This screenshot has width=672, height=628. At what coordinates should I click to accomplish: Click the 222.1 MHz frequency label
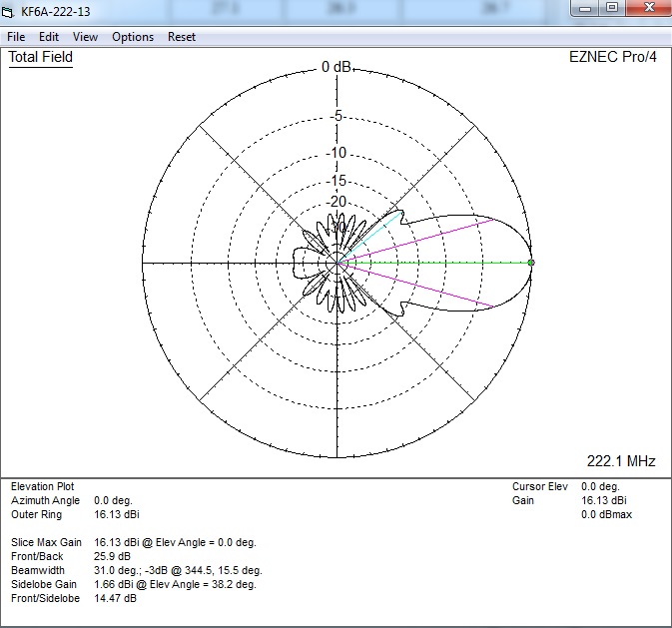[622, 460]
